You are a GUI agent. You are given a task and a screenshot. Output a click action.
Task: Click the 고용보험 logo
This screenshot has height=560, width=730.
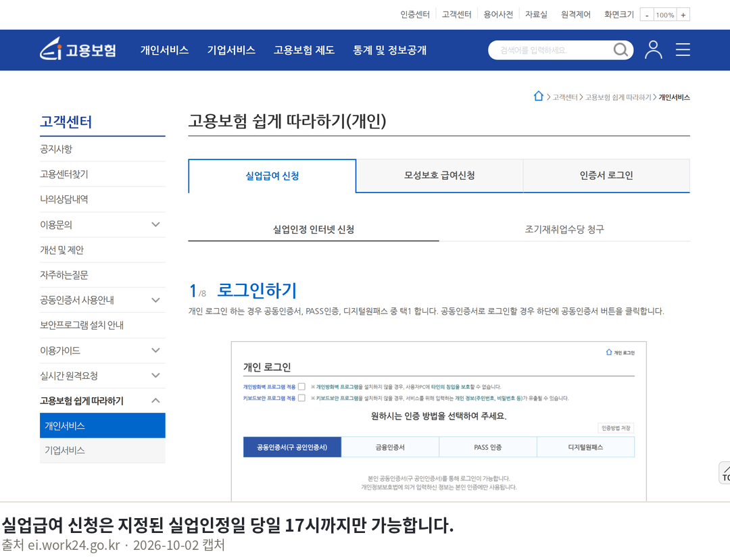78,49
